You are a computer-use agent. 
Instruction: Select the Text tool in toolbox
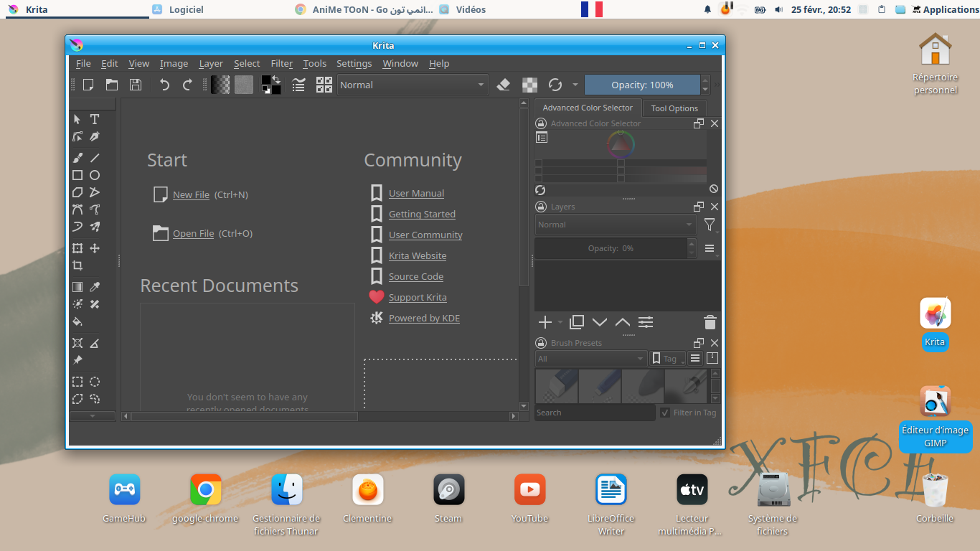coord(94,119)
